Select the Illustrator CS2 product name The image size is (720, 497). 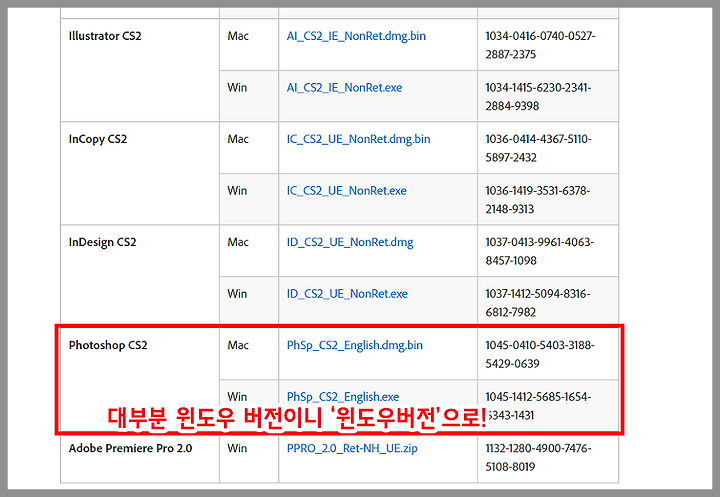[x=105, y=36]
